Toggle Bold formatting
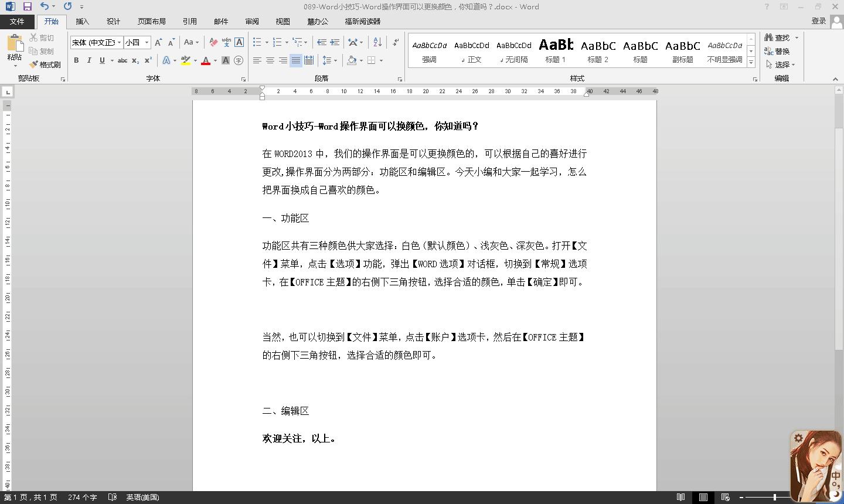This screenshot has height=504, width=844. point(76,60)
